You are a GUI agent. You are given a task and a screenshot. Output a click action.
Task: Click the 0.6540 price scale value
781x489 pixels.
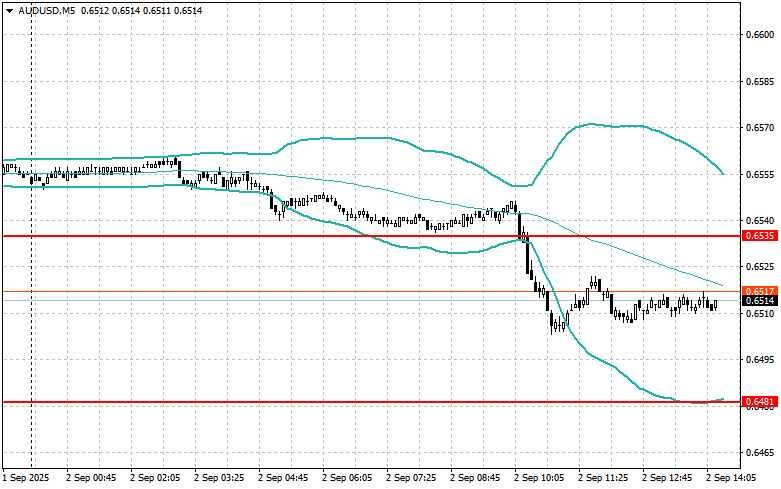760,221
